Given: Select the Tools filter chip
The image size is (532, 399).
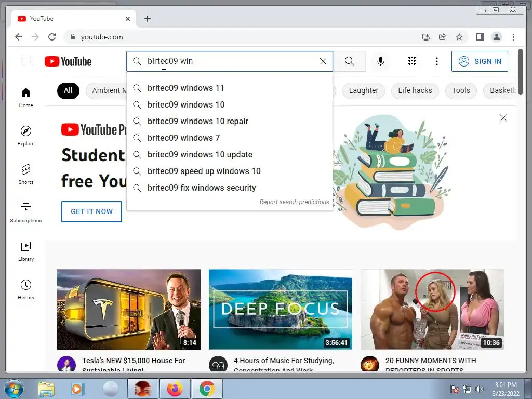Looking at the screenshot, I should point(461,90).
